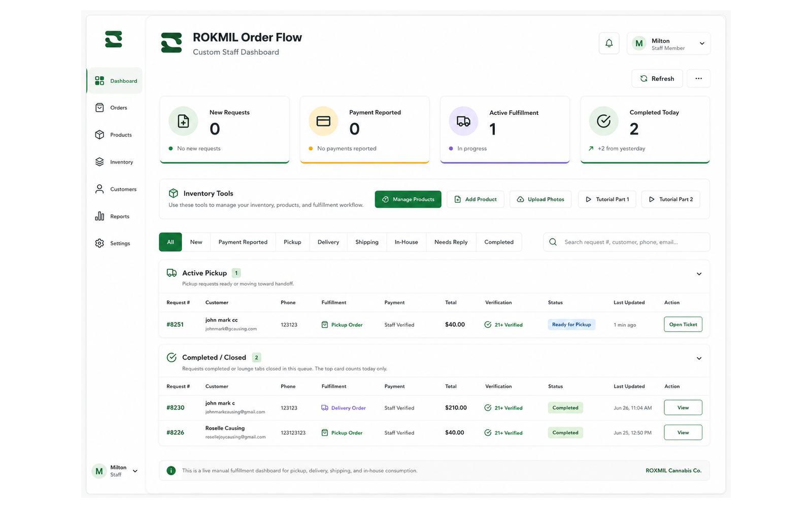Click the Completed Today checkmark icon
812x508 pixels.
pos(603,121)
